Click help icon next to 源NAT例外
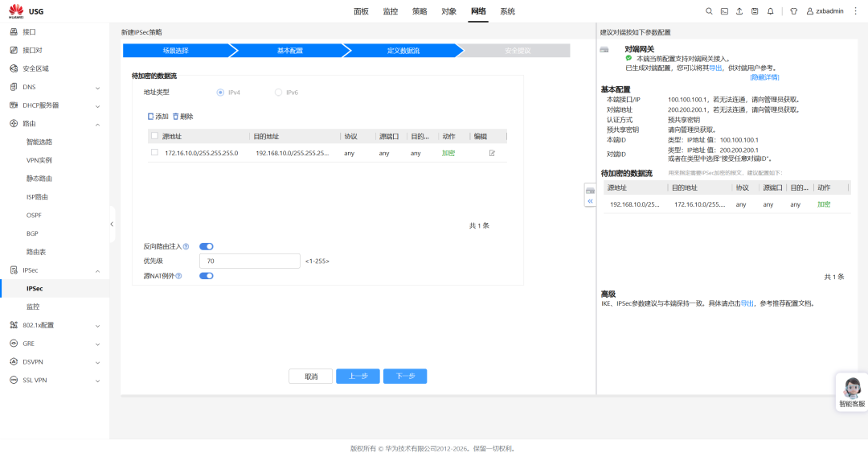This screenshot has width=868, height=457. tap(178, 276)
